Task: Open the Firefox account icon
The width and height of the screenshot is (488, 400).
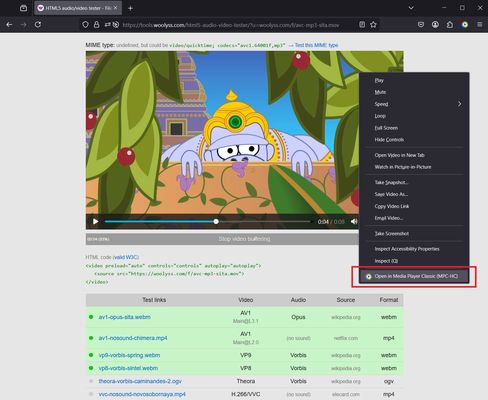Action: click(435, 24)
